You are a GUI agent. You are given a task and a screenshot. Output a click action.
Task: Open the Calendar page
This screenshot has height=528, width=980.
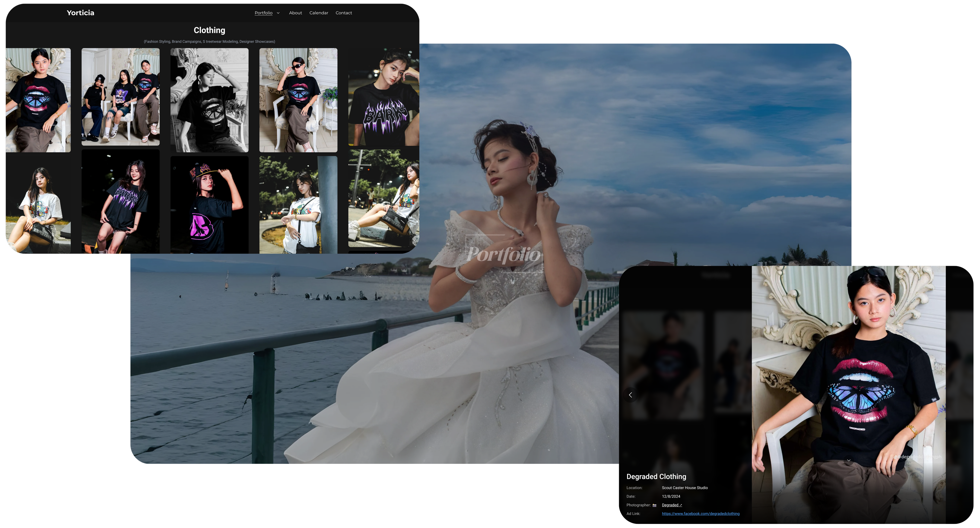coord(318,13)
